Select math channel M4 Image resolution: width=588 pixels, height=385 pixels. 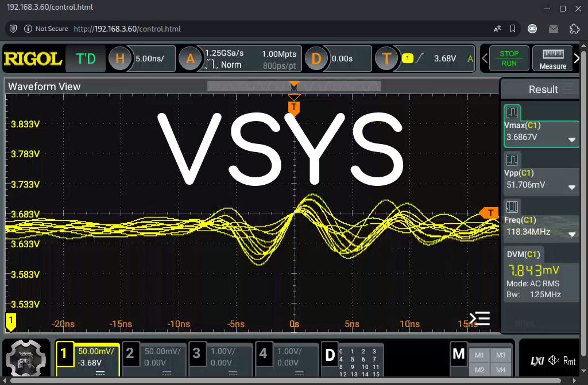tap(501, 370)
